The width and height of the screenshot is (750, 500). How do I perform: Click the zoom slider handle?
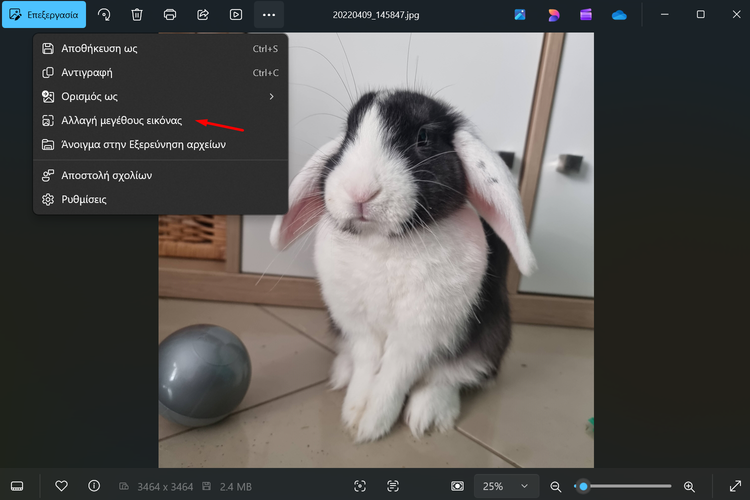click(583, 486)
